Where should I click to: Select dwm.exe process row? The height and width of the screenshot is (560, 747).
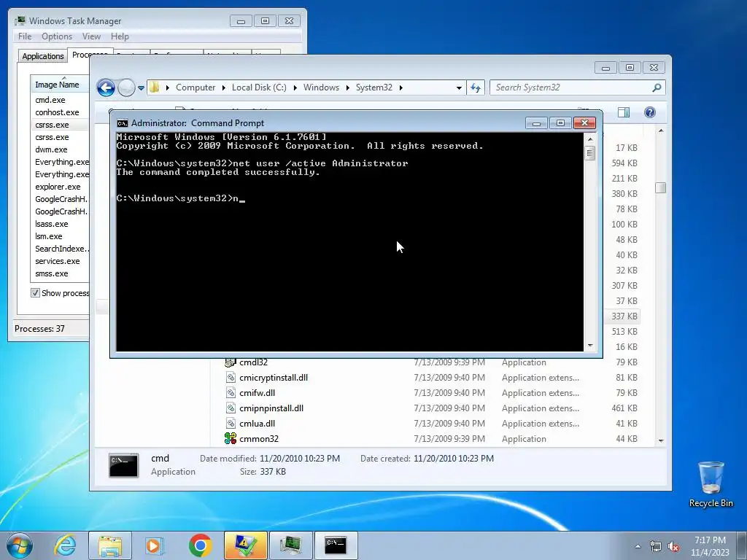pyautogui.click(x=51, y=149)
